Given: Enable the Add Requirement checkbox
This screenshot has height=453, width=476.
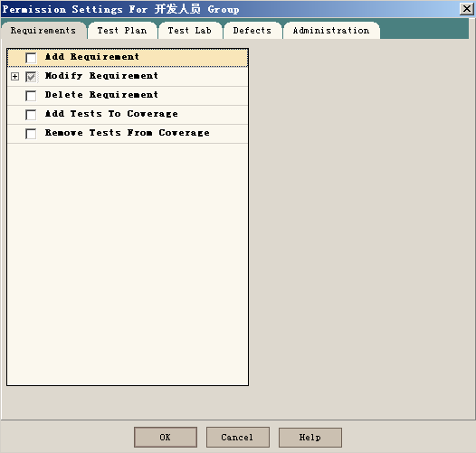Looking at the screenshot, I should (x=31, y=58).
